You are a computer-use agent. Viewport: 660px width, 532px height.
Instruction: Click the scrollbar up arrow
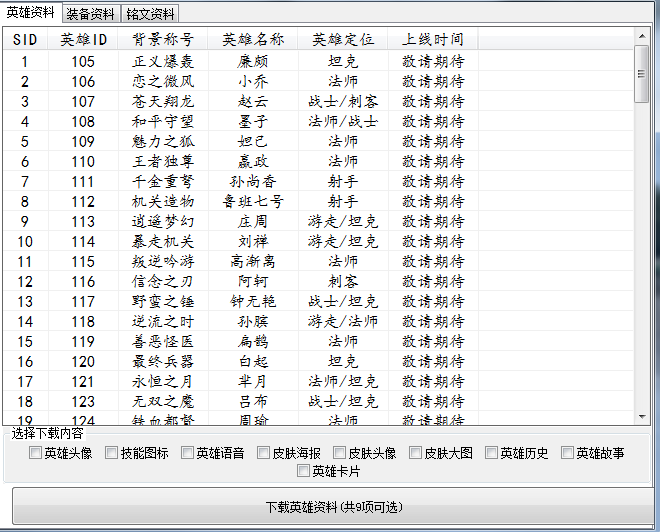642,37
